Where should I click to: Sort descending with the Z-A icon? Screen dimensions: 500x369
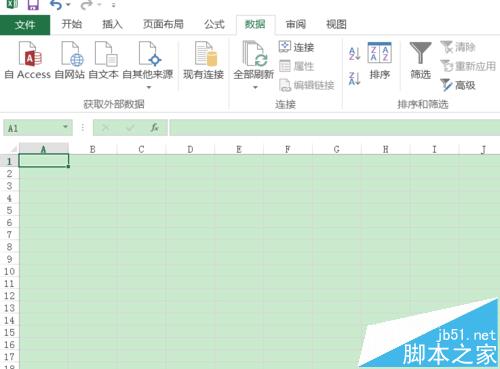(x=354, y=79)
